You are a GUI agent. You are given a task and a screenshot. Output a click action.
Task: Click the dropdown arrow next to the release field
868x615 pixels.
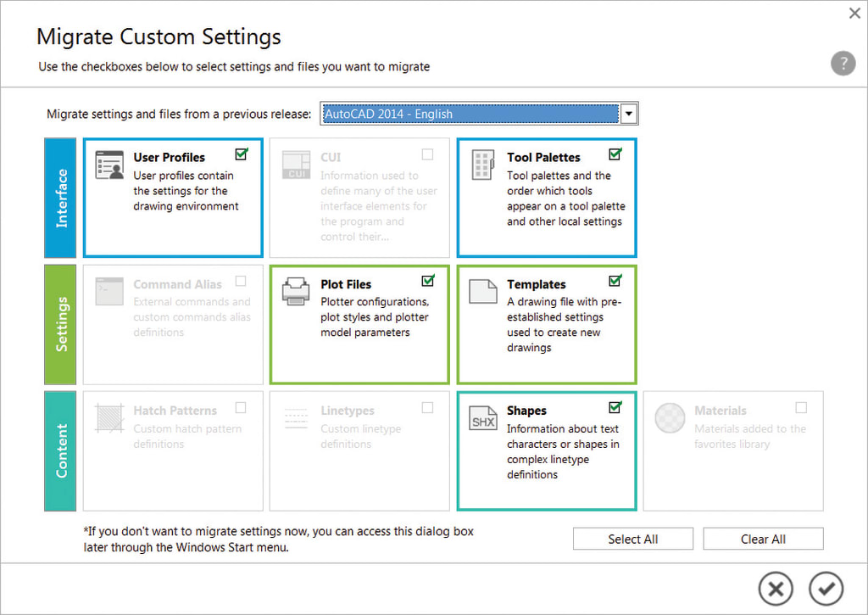[x=629, y=113]
